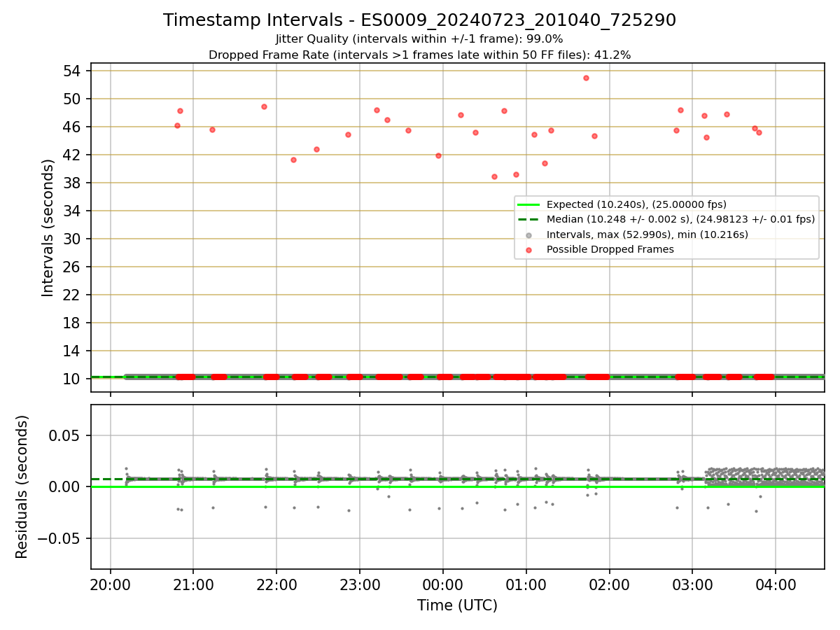
Task: Click the plot title "Timestamp Intervals - ES0009_20240723_201040_725290"
Action: [420, 20]
